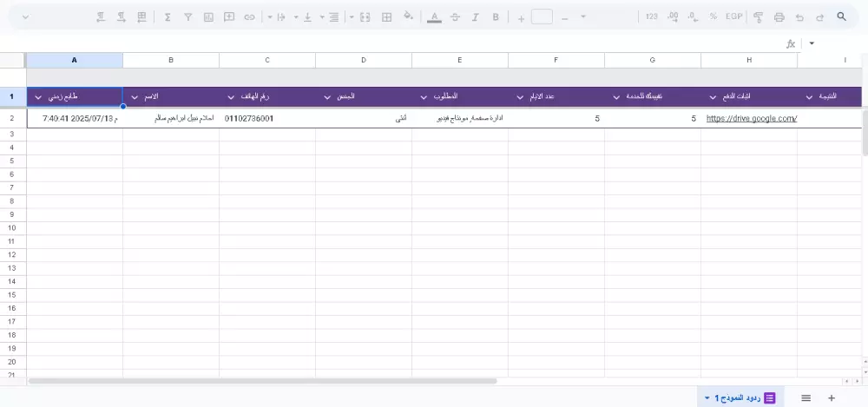
Task: Open the filter dropdown in column A header
Action: 38,97
